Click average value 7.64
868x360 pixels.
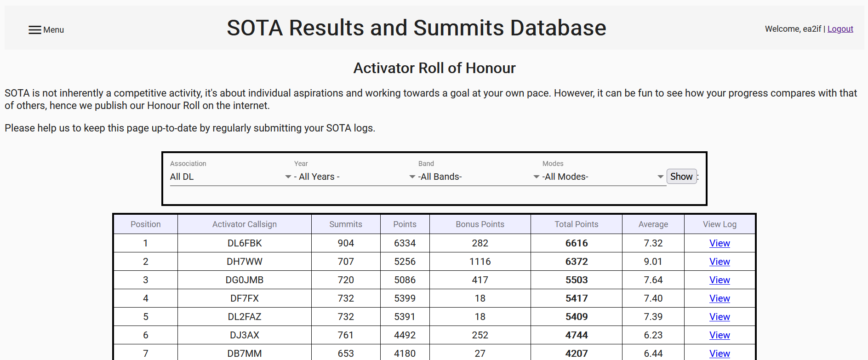point(653,280)
